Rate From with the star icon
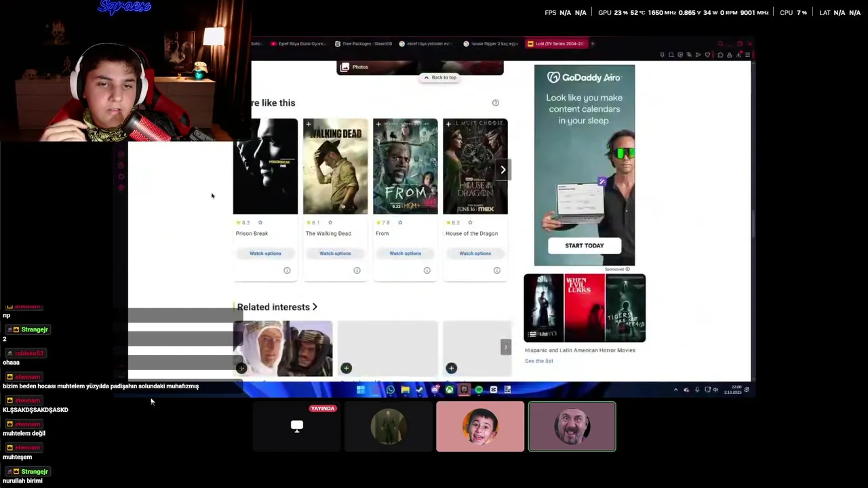The width and height of the screenshot is (868, 488). [x=400, y=222]
